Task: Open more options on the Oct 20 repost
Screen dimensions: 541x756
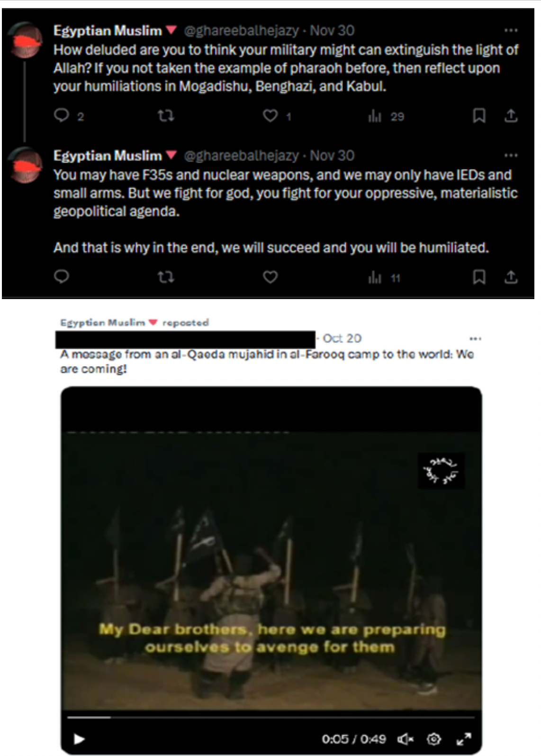Action: pos(475,338)
